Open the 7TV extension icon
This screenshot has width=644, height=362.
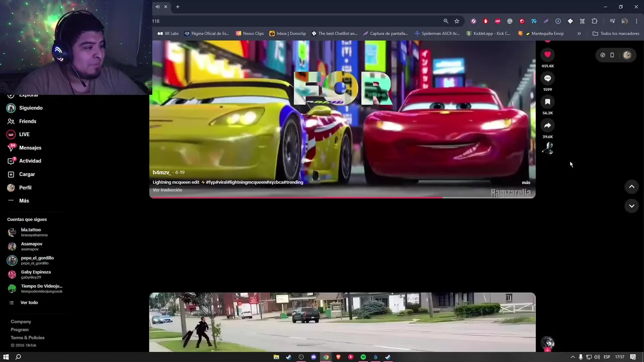534,21
